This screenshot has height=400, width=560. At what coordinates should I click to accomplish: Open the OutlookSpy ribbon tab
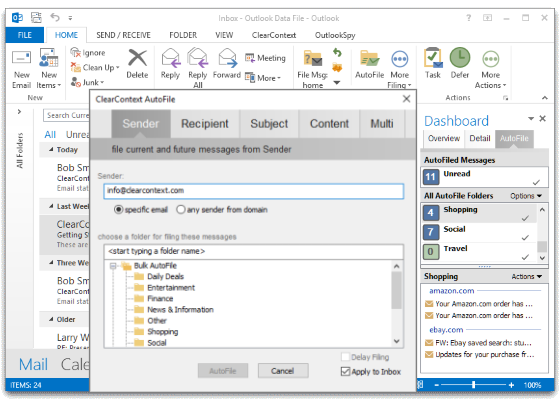pyautogui.click(x=335, y=35)
